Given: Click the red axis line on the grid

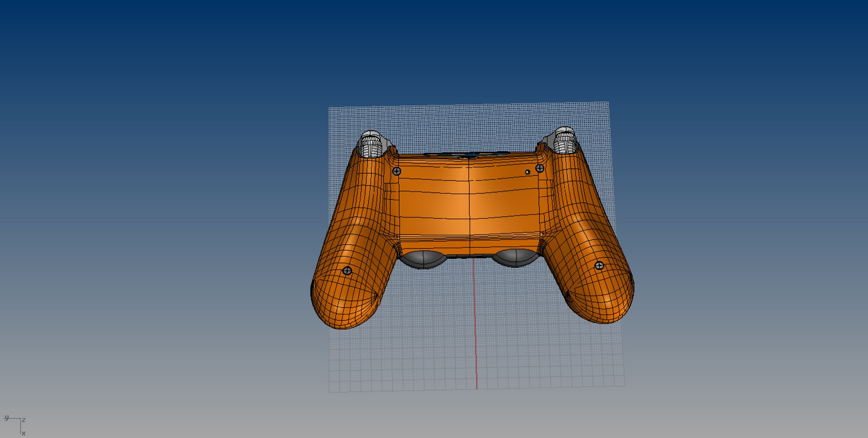Looking at the screenshot, I should click(475, 324).
